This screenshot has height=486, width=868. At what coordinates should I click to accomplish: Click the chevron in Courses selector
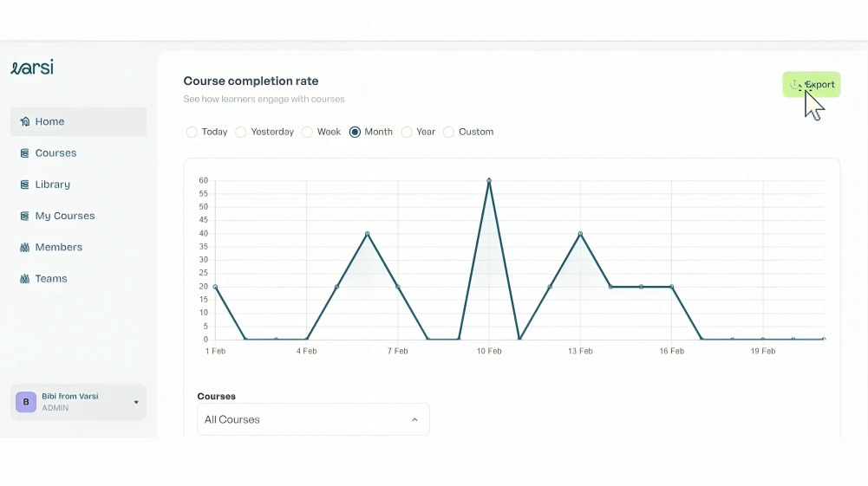414,420
